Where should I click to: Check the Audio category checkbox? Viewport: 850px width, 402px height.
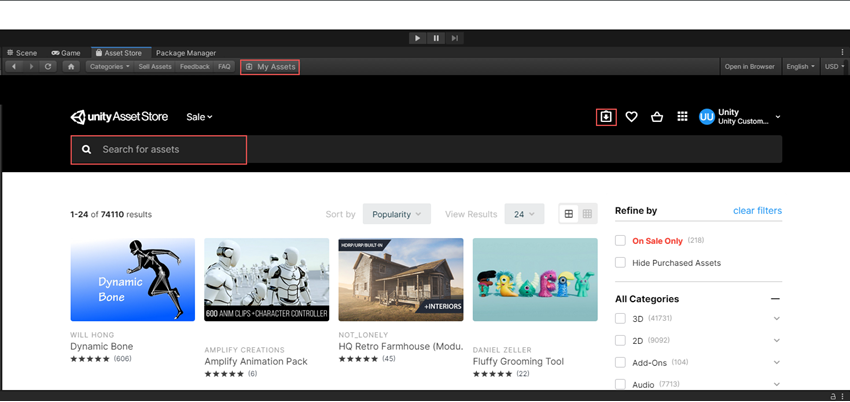pos(620,385)
